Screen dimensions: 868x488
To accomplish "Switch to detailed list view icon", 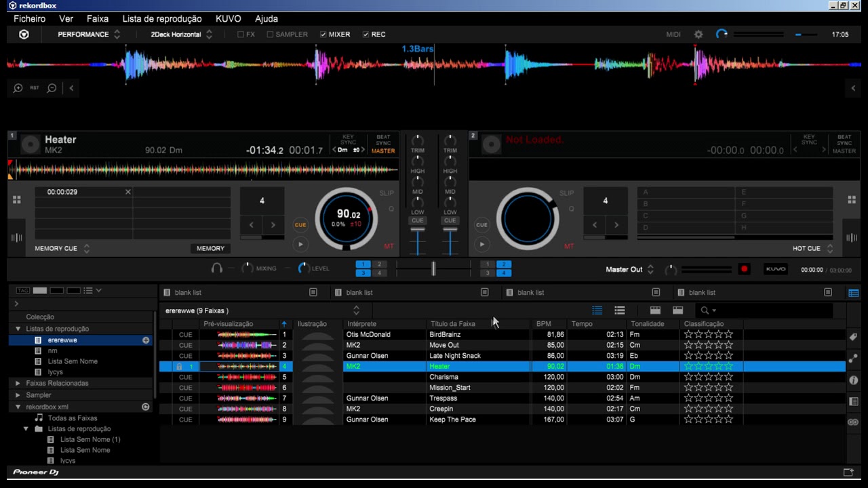I will [x=597, y=310].
